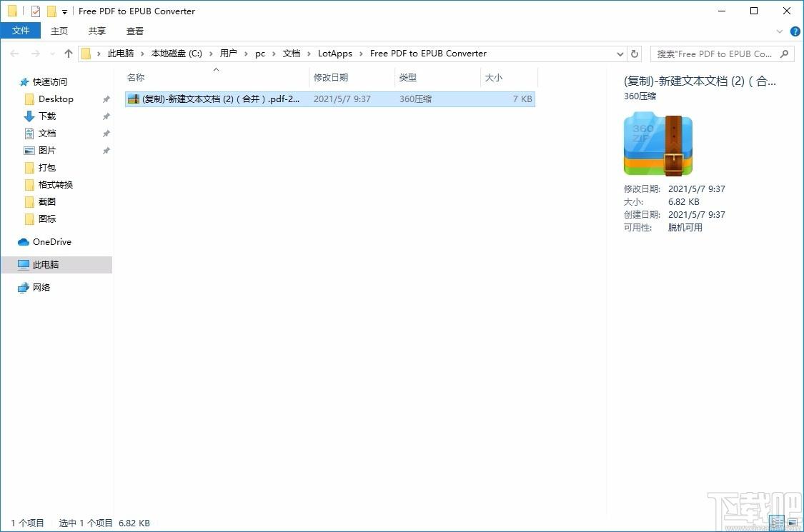The width and height of the screenshot is (804, 532).
Task: Open the Quick Access Toolbar customize dropdown
Action: point(64,11)
